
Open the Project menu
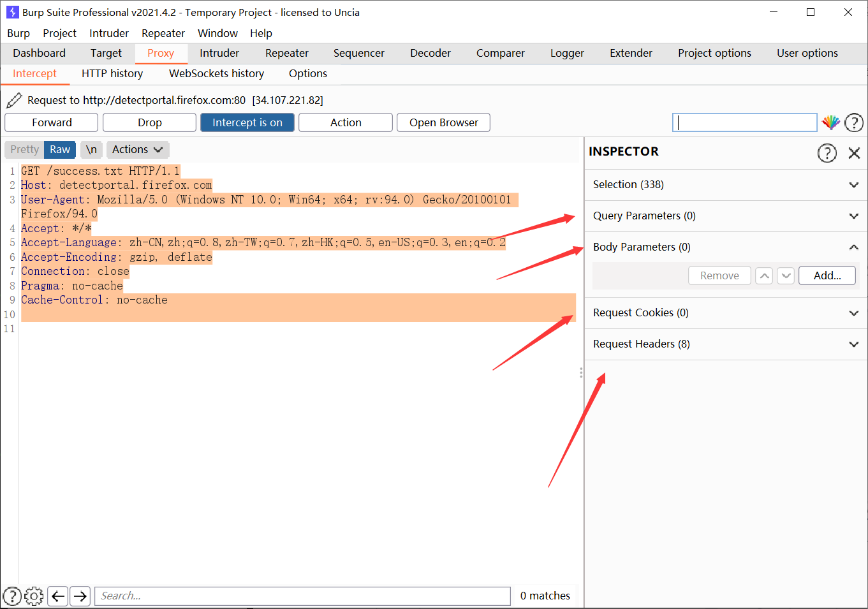tap(59, 33)
